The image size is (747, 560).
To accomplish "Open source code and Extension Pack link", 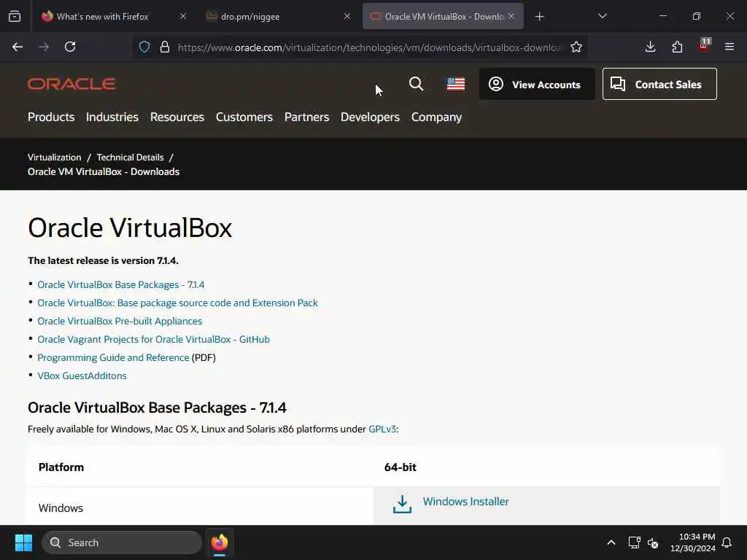I will (x=177, y=303).
